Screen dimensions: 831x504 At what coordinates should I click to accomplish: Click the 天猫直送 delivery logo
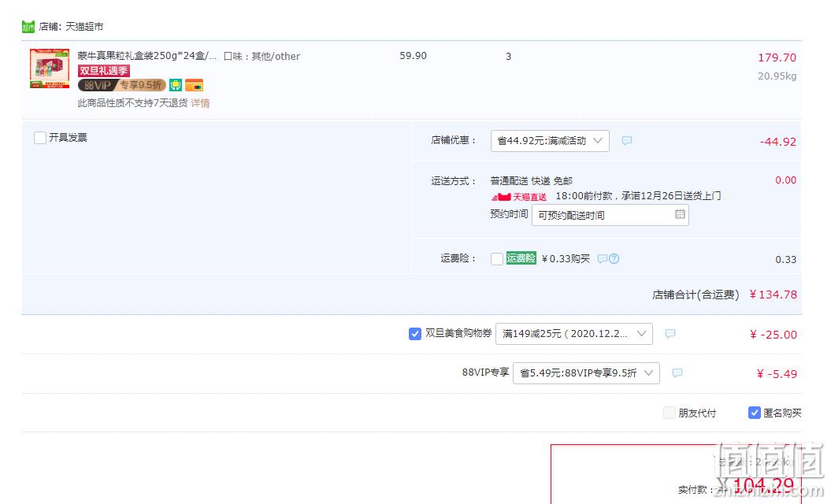click(519, 197)
